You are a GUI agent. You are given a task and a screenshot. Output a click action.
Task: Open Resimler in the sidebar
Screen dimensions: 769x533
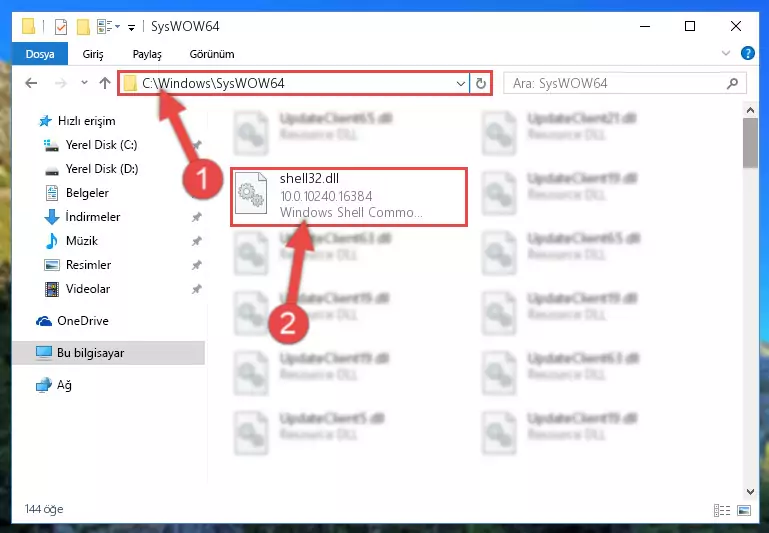coord(77,265)
